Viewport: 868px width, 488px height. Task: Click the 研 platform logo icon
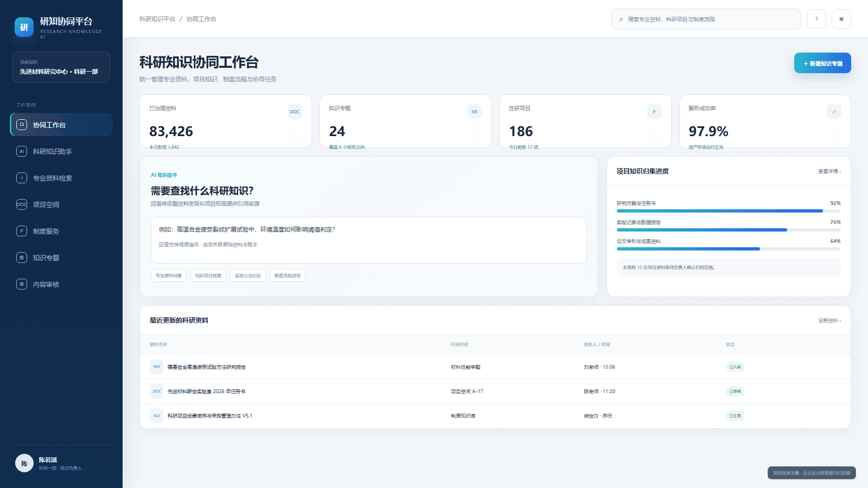pyautogui.click(x=24, y=27)
